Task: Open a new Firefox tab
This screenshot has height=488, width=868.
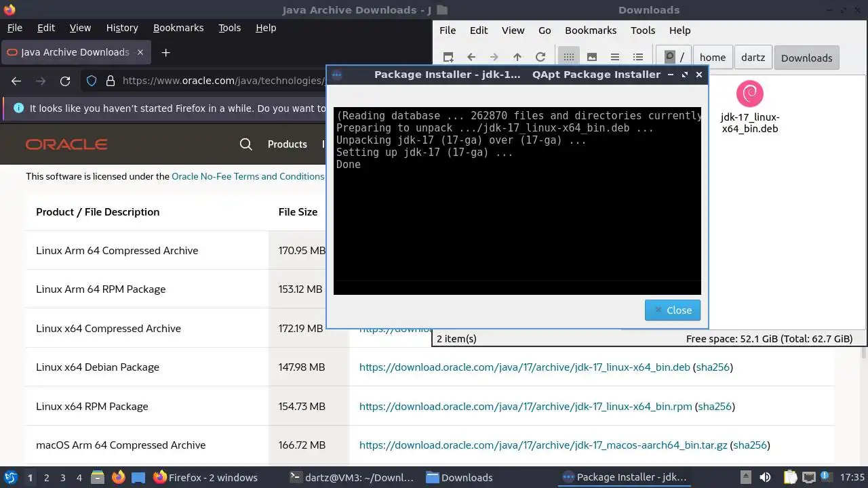Action: (165, 52)
